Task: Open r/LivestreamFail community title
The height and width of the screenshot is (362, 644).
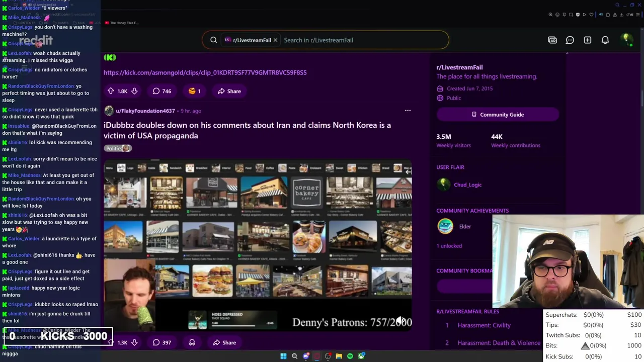Action: tap(459, 67)
